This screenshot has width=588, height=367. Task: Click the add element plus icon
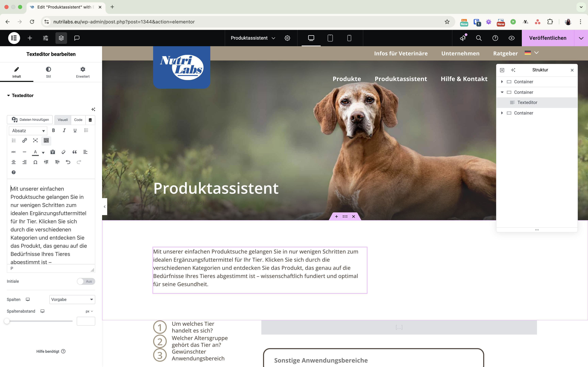click(30, 38)
